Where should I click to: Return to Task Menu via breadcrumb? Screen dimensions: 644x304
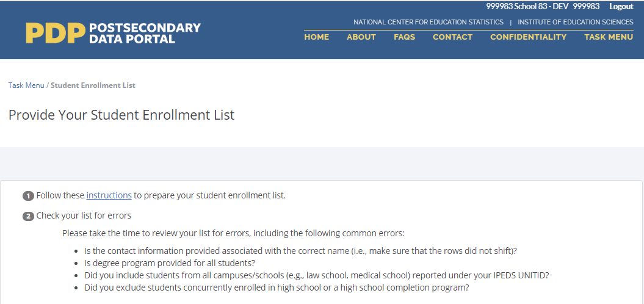click(26, 85)
